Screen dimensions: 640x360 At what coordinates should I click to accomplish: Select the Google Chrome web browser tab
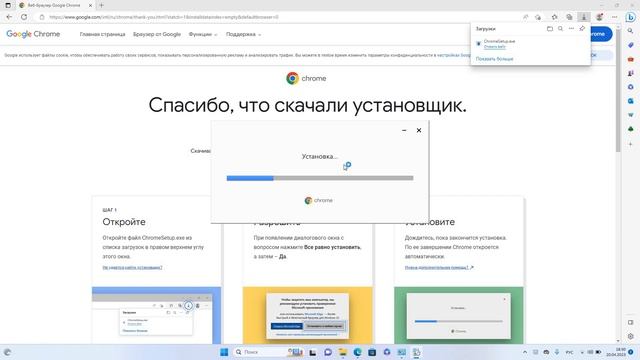coord(56,5)
